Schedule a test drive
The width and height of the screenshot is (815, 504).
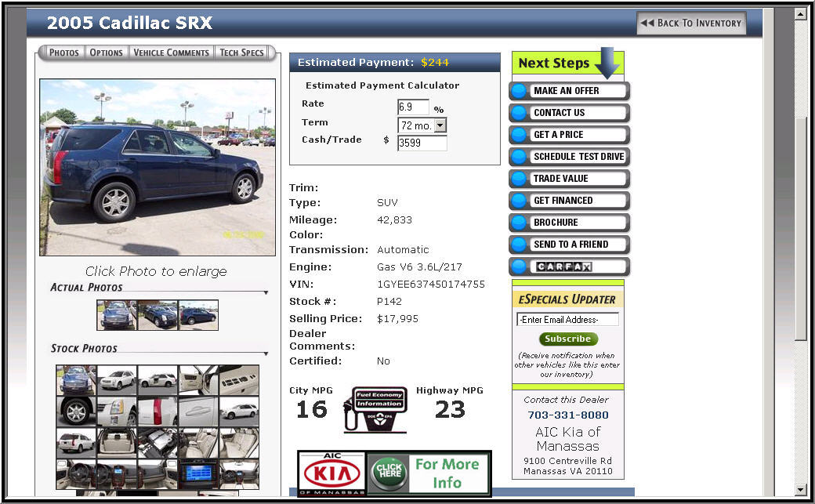coord(569,157)
